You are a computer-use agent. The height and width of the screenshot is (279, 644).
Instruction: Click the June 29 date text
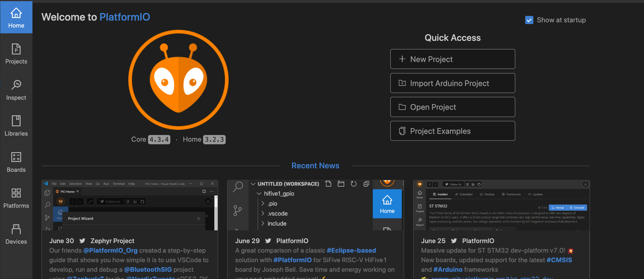click(x=247, y=241)
